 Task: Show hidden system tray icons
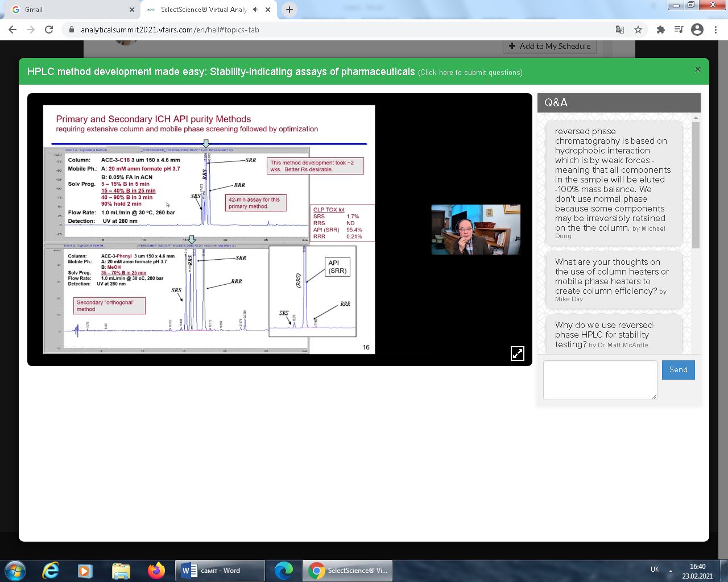coord(671,571)
